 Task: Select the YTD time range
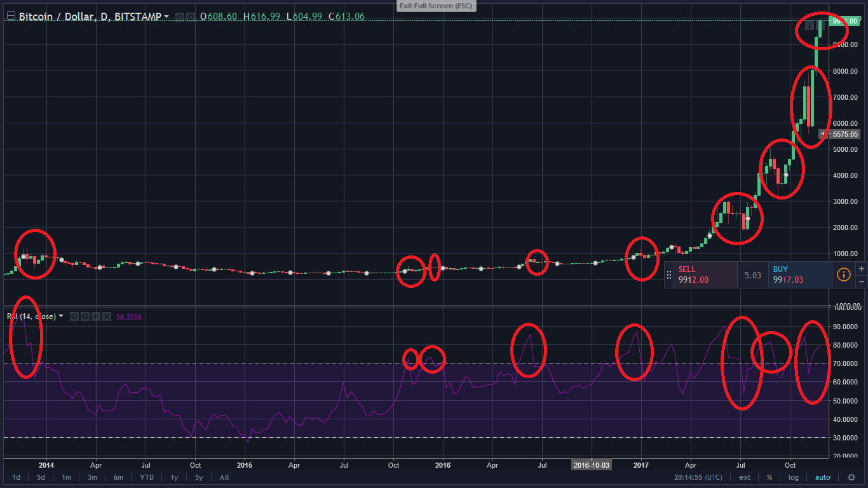(x=147, y=477)
